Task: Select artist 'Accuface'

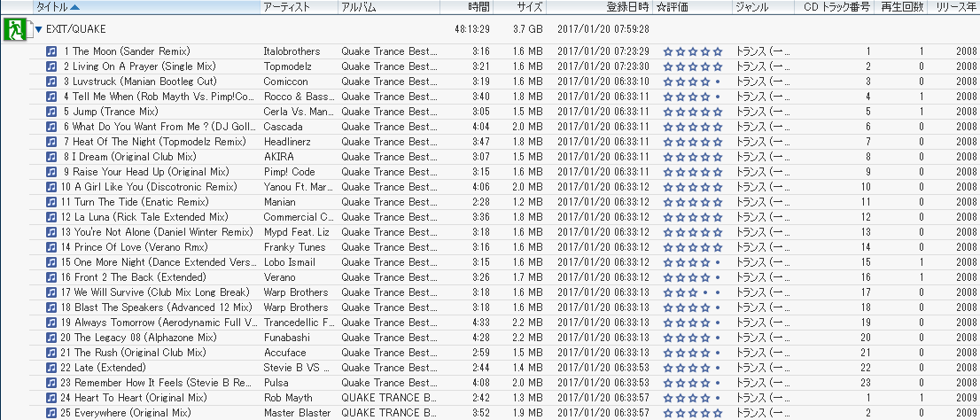Action: [284, 353]
